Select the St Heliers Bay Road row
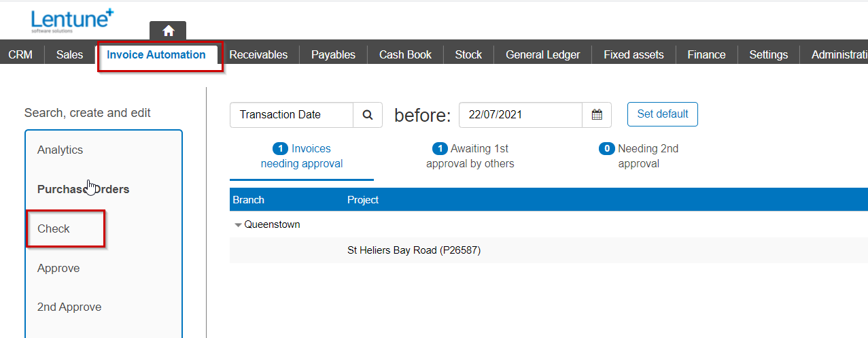The width and height of the screenshot is (868, 338). pos(414,250)
